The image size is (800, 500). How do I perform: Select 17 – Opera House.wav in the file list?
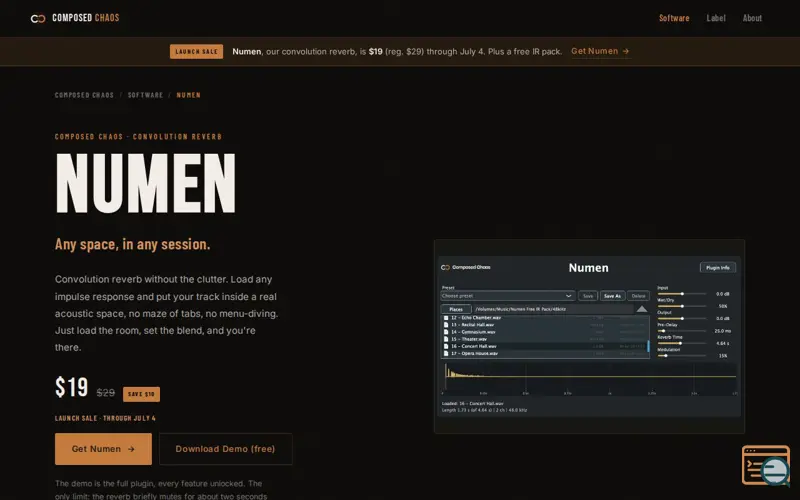[x=545, y=353]
